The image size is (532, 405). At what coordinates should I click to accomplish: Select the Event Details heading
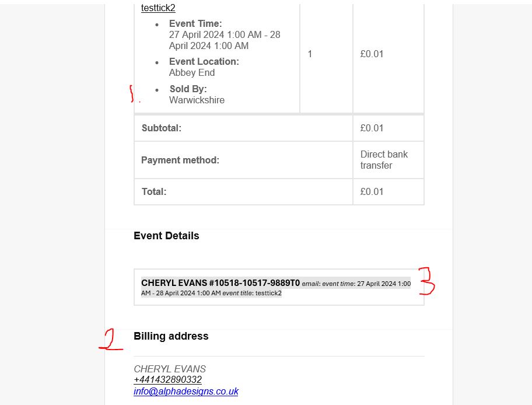coord(166,236)
